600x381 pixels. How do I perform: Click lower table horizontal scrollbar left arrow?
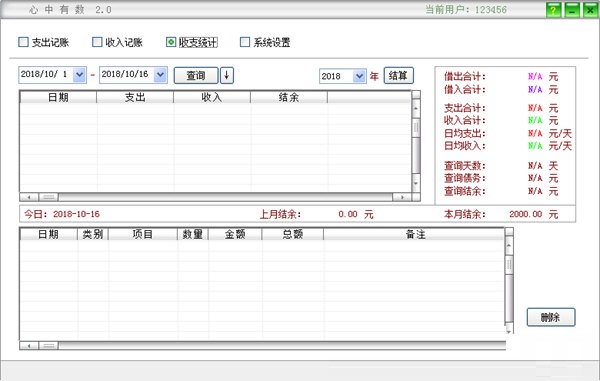coord(29,346)
